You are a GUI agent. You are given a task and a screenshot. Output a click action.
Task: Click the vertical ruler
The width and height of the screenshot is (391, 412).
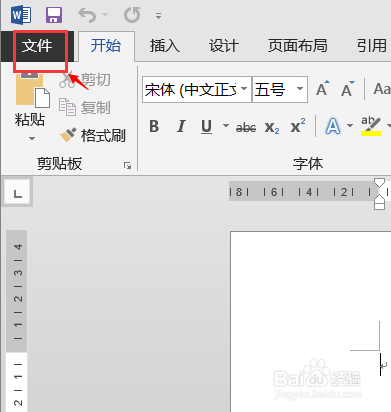click(17, 321)
